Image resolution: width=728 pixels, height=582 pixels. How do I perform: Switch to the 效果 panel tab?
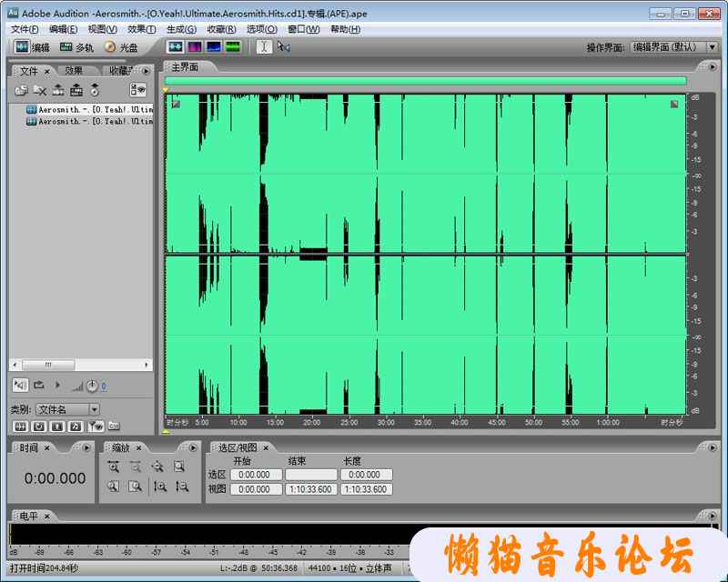[x=74, y=71]
